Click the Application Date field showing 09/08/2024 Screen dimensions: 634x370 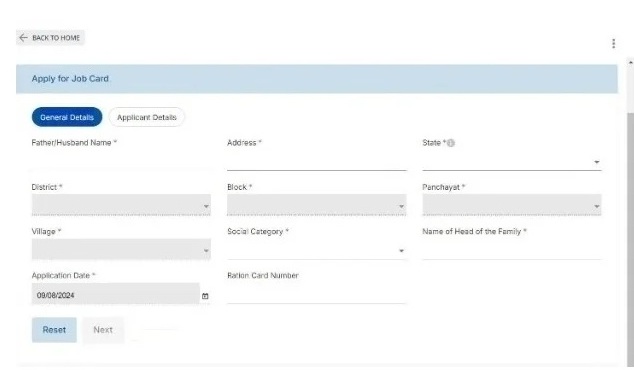click(x=116, y=294)
